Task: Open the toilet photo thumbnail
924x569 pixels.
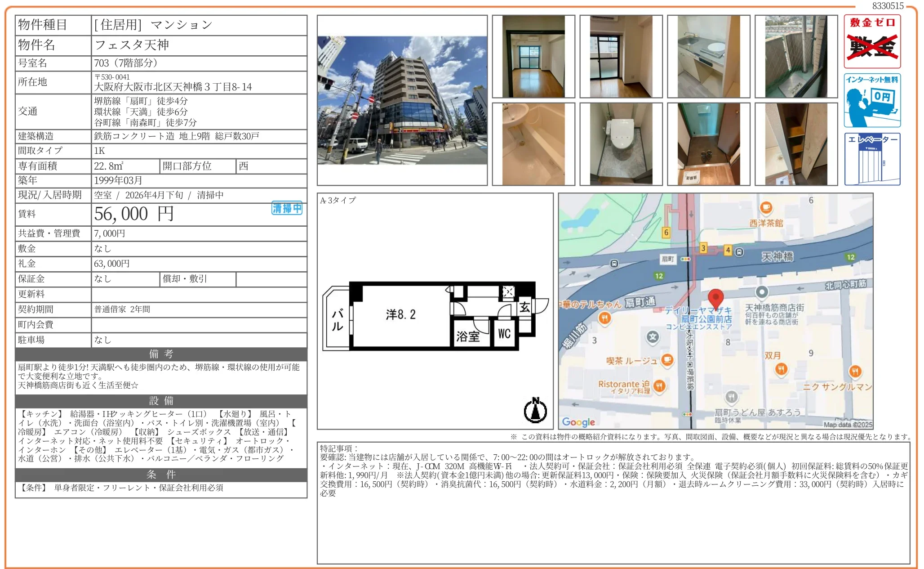Action: (621, 144)
